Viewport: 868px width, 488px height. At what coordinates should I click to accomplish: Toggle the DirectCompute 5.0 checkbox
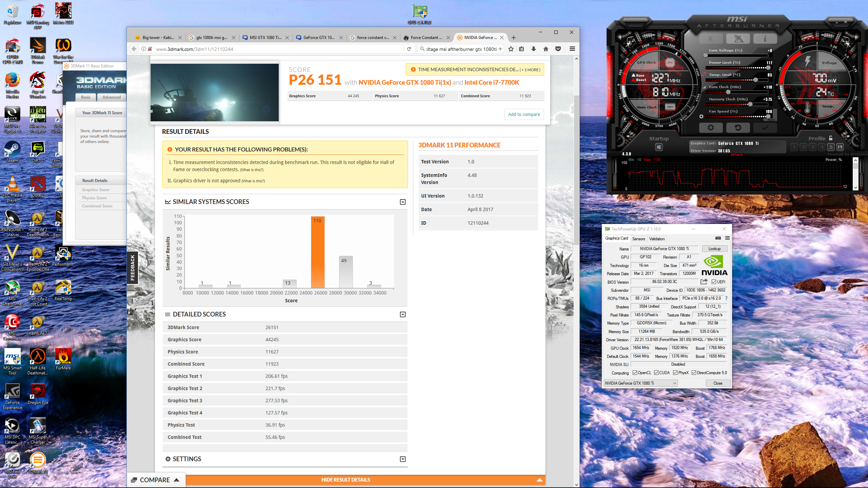694,373
